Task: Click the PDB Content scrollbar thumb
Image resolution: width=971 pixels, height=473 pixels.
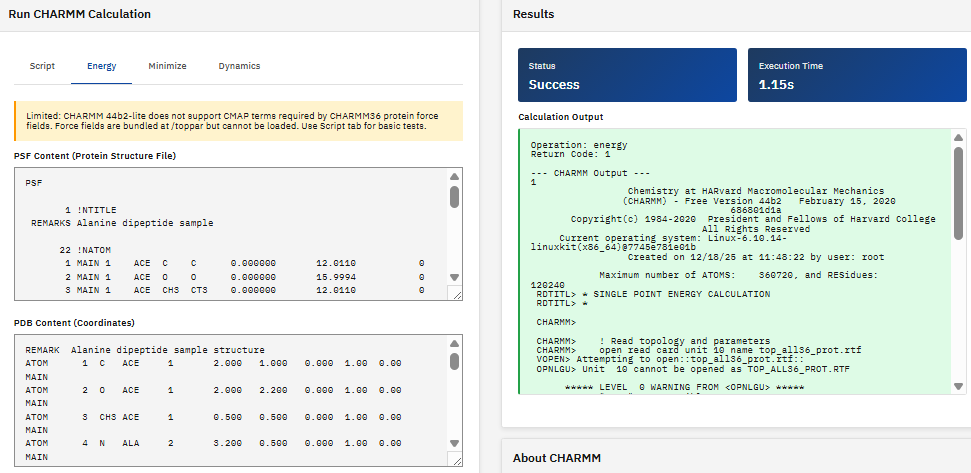Action: click(455, 362)
